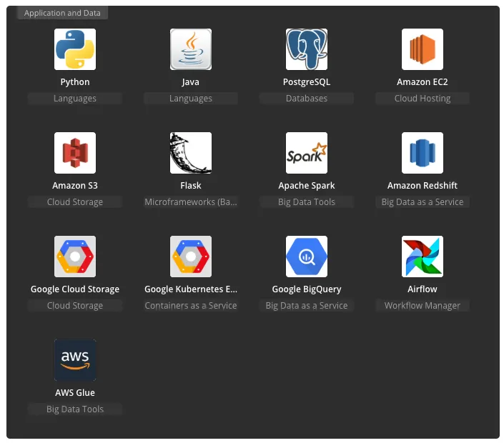Select the Application and Data tab
This screenshot has width=504, height=443.
pos(63,13)
